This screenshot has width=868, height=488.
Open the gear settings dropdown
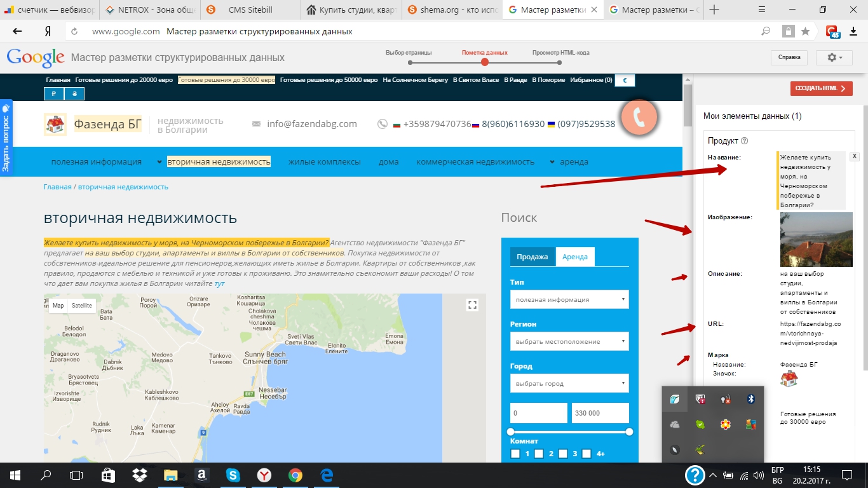click(x=835, y=57)
